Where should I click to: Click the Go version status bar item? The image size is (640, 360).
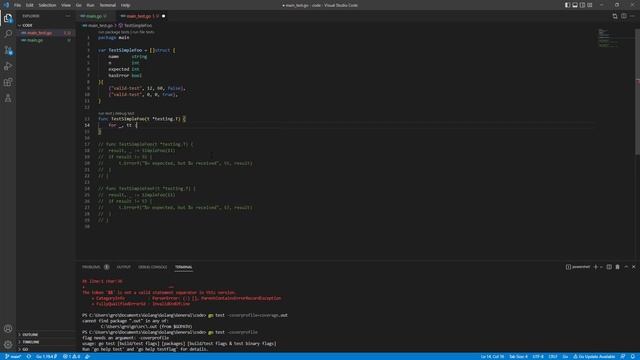pyautogui.click(x=46, y=356)
